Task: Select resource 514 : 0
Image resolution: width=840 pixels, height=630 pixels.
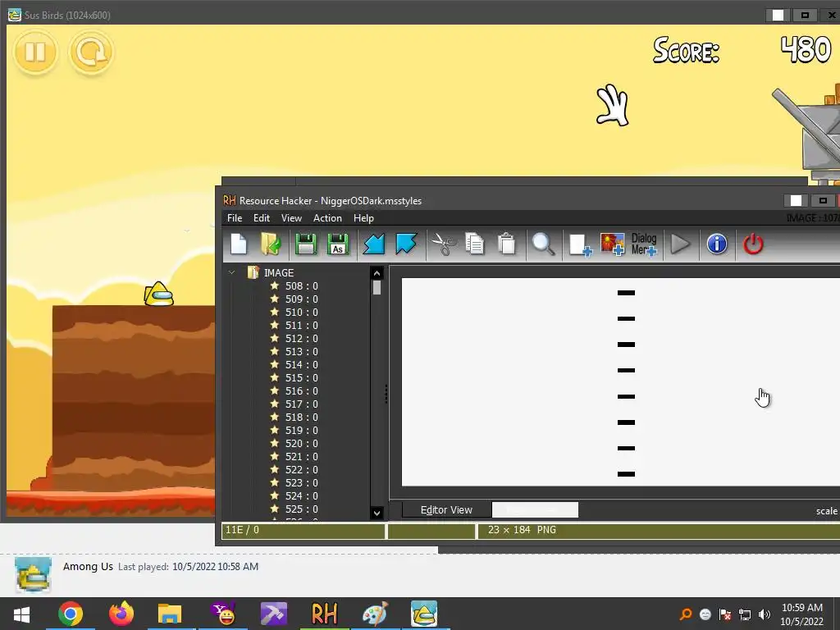Action: tap(302, 365)
